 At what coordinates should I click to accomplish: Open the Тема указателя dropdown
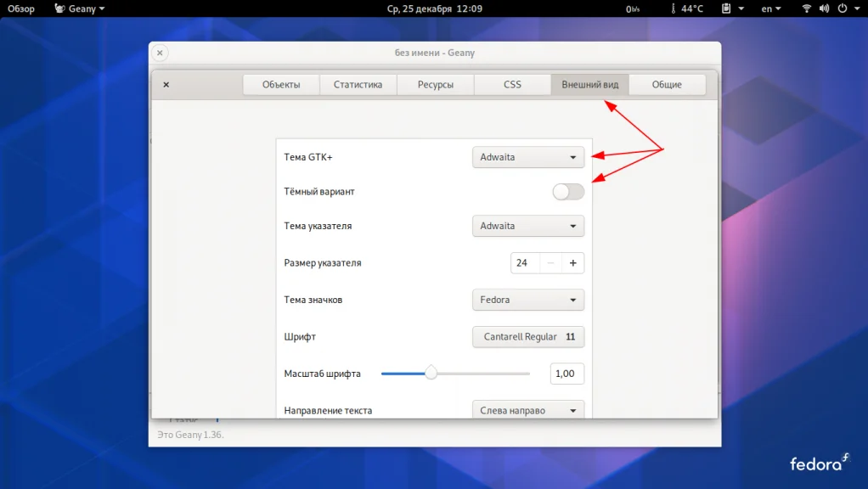coord(528,226)
